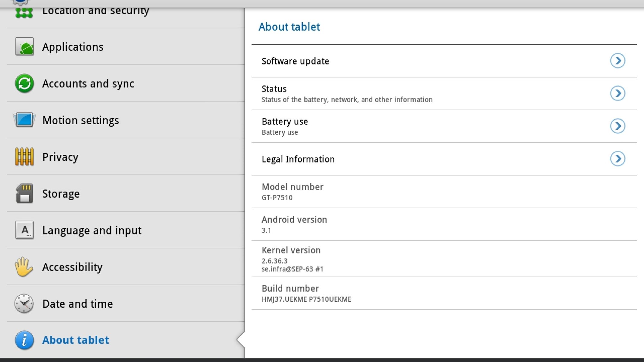Tap the Applications android icon
Viewport: 644px width, 362px height.
(x=24, y=47)
